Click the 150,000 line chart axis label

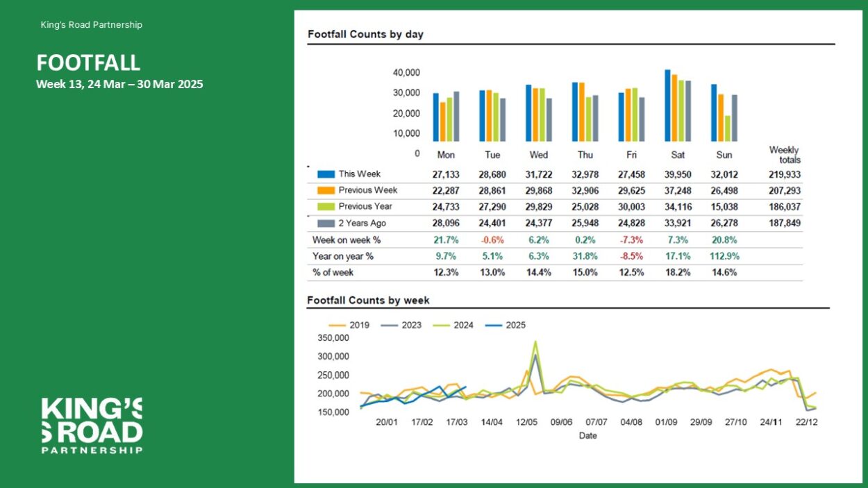click(332, 412)
